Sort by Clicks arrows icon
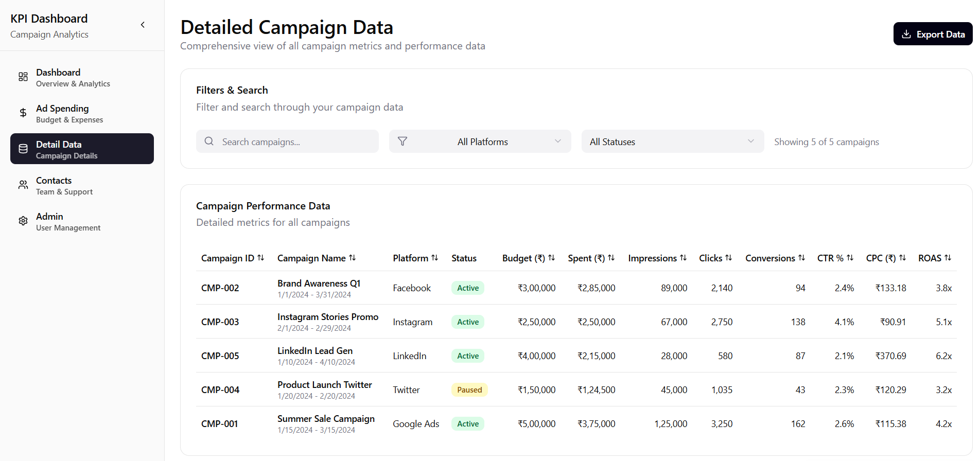This screenshot has width=980, height=461. [x=729, y=258]
